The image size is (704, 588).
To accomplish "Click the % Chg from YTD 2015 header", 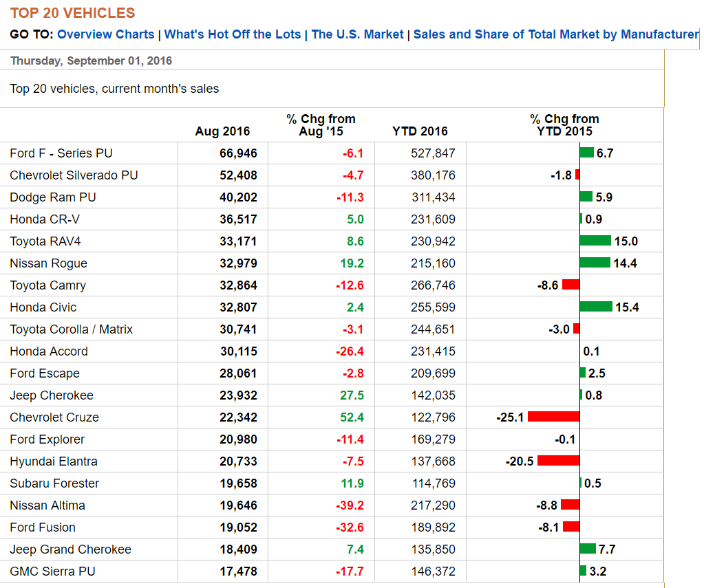I will point(565,125).
